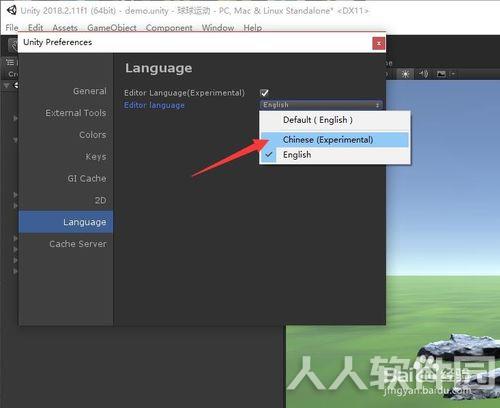
Task: Select the hand tool at top-left toolbar
Action: point(13,45)
